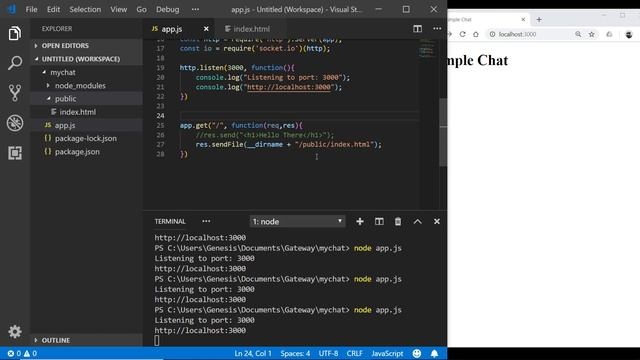640x360 pixels.
Task: Open terminal panel overflow ellipsis
Action: pyautogui.click(x=206, y=221)
